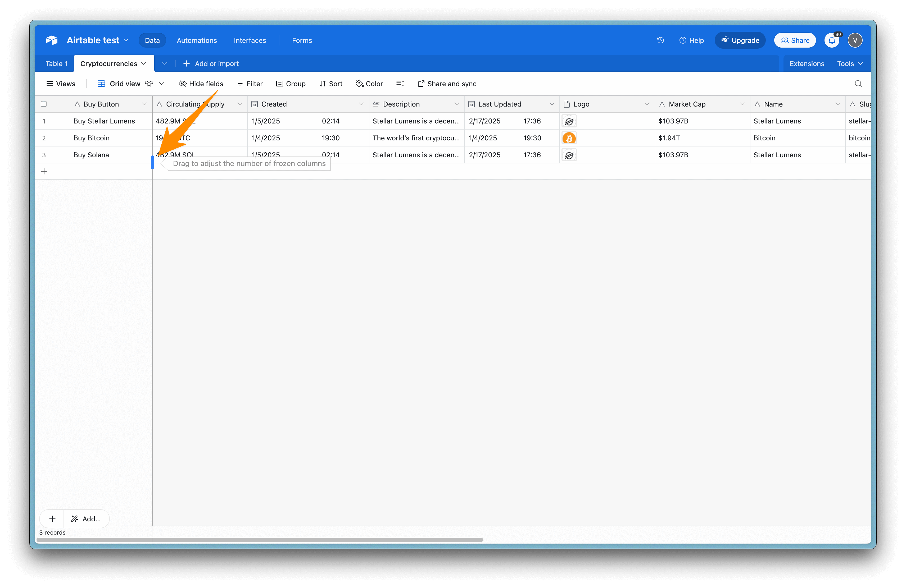
Task: Click bottom plus add record button
Action: coord(52,519)
